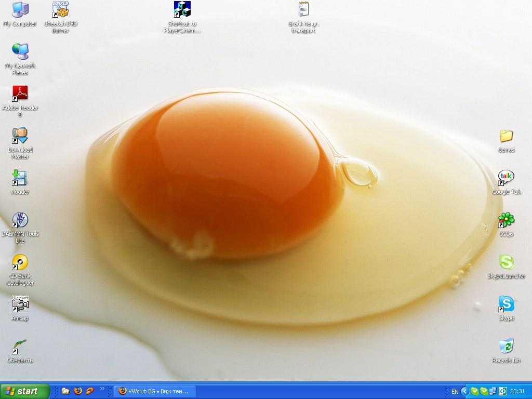532x399 pixels.
Task: Switch to VWclub BG Firefox taskbar window
Action: coord(154,391)
